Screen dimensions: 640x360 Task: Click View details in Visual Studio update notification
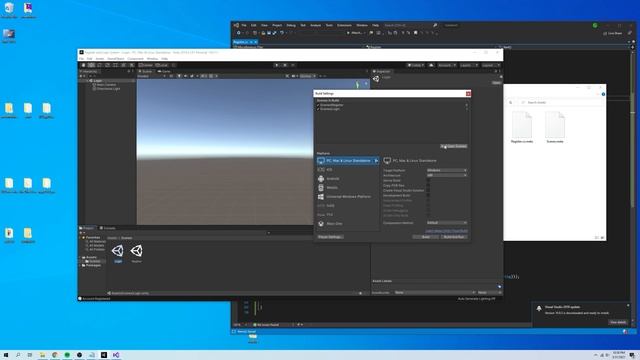pos(618,322)
